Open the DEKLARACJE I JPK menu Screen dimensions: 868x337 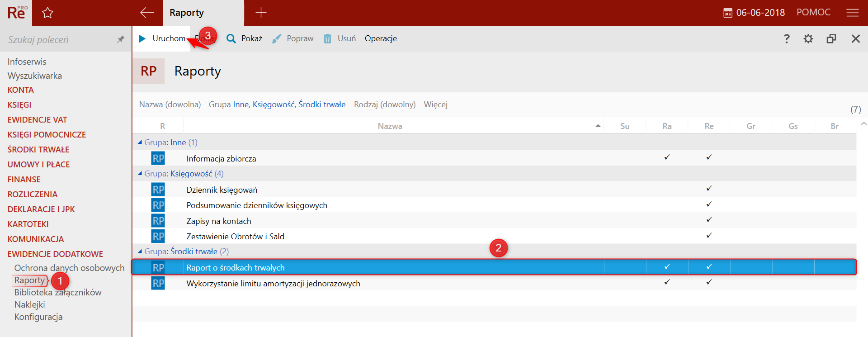(41, 209)
